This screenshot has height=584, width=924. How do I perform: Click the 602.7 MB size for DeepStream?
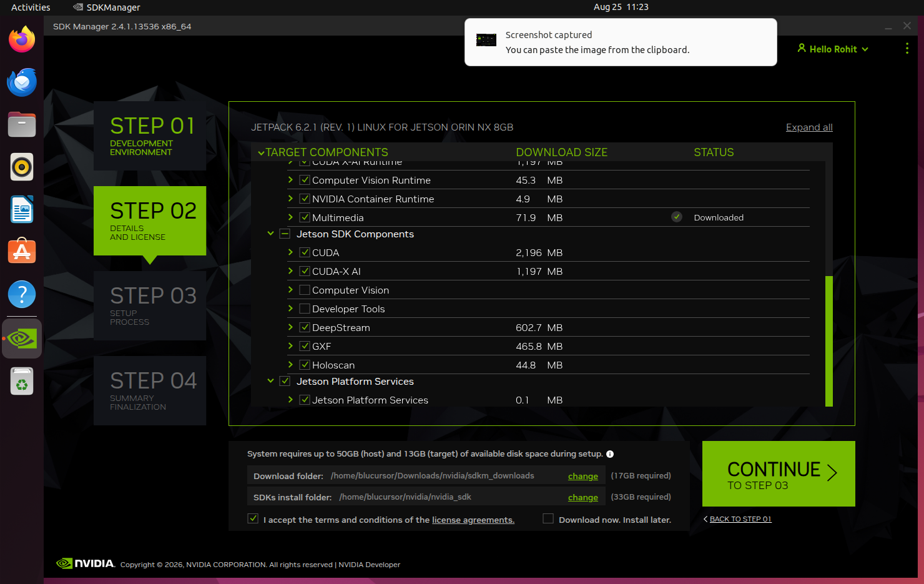[539, 327]
